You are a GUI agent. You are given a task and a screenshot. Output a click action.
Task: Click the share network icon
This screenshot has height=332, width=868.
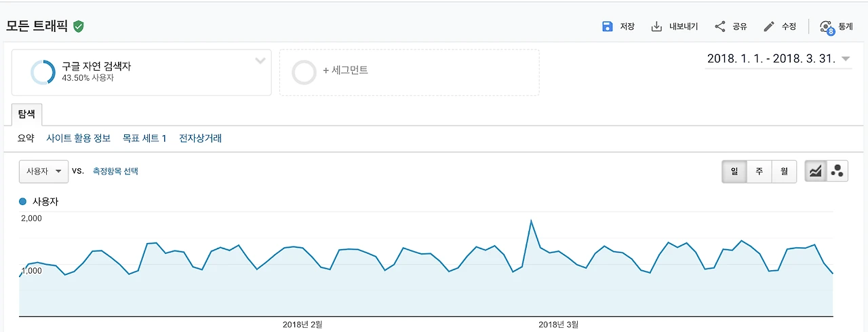coord(720,26)
